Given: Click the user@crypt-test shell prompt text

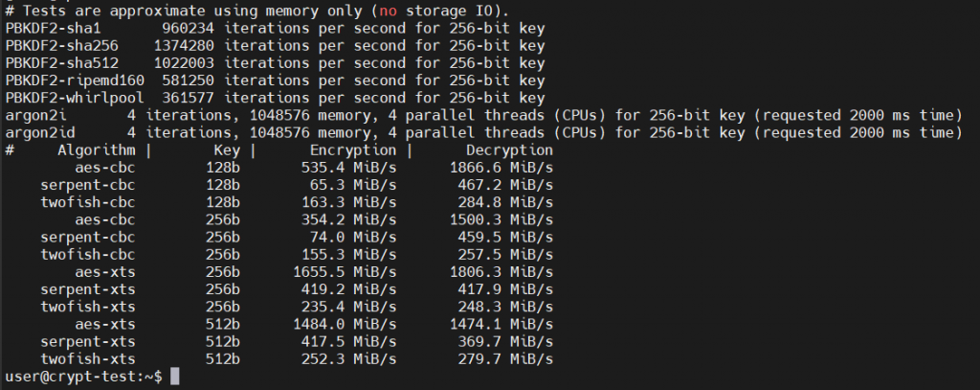Looking at the screenshot, I should 83,378.
